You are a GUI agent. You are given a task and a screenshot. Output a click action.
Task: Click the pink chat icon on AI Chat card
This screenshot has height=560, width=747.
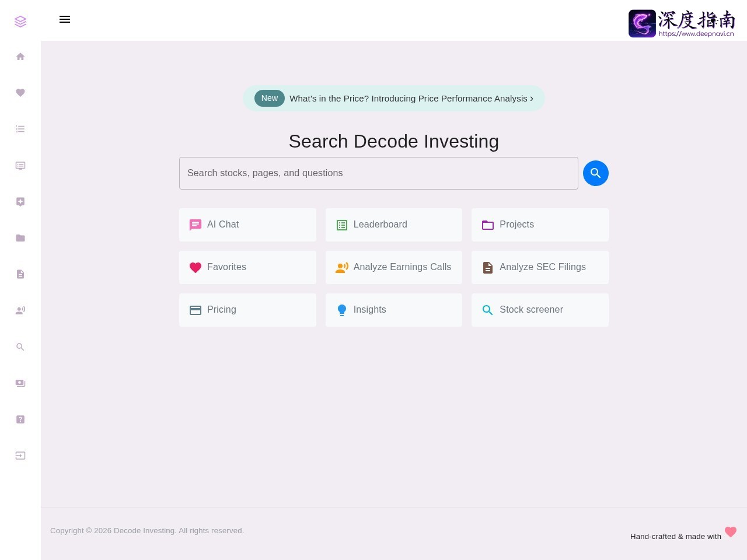point(196,225)
